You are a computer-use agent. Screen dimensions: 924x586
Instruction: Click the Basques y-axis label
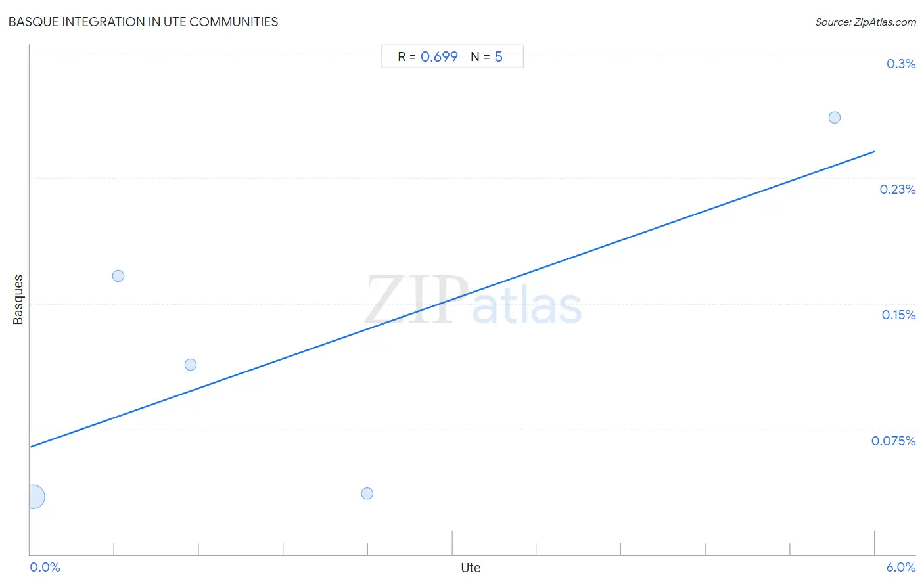[18, 300]
